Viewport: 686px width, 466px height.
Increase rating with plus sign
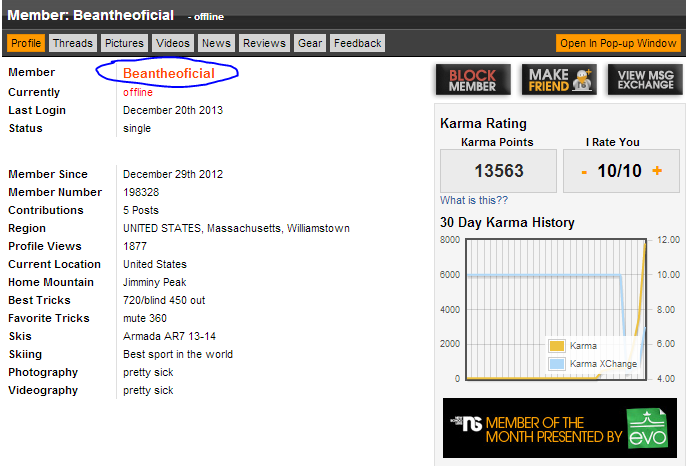657,171
